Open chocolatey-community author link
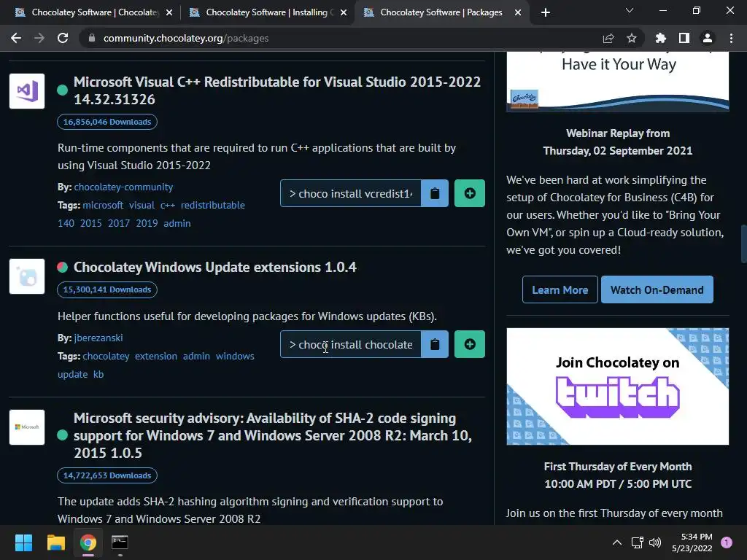Viewport: 747px width, 560px height. pos(123,187)
